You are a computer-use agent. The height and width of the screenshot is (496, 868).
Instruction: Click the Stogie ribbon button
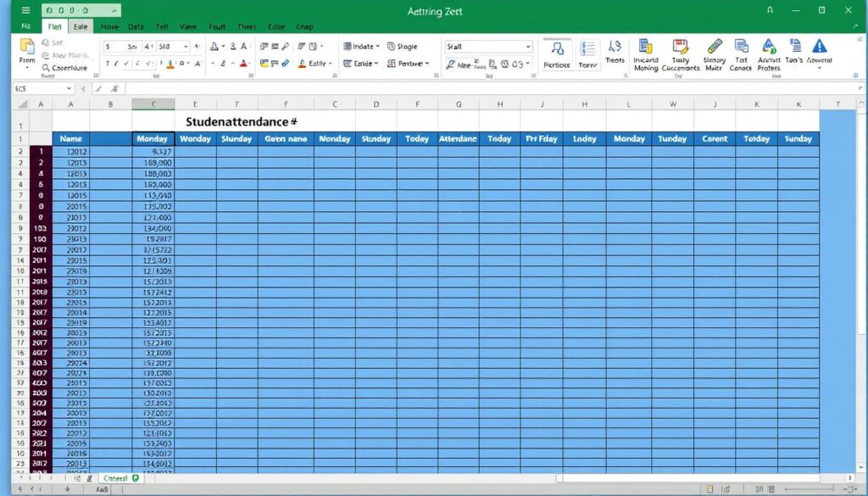(402, 47)
